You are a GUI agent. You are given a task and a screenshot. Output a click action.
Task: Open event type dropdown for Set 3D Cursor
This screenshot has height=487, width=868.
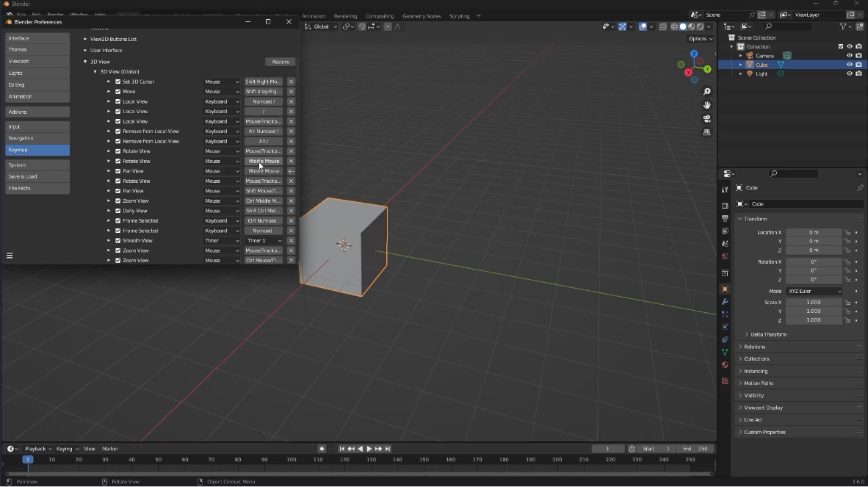click(222, 82)
